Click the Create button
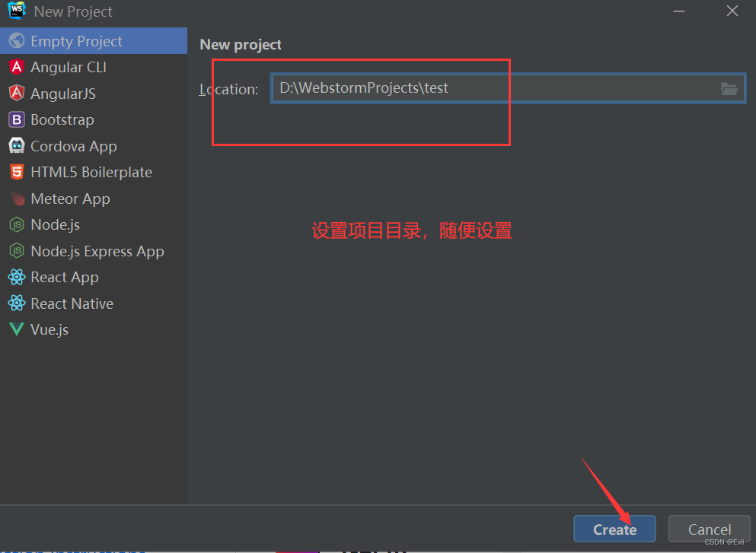756x553 pixels. [x=614, y=529]
